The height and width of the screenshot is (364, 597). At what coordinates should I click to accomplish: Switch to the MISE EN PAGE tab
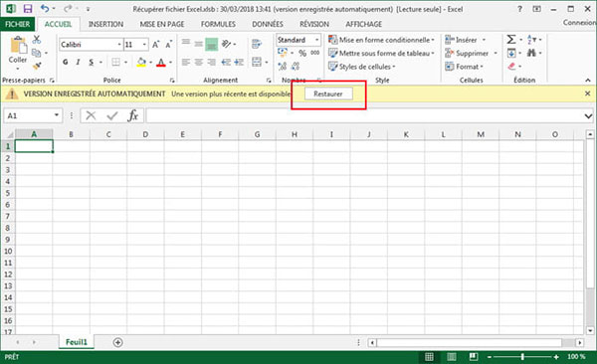coord(162,24)
